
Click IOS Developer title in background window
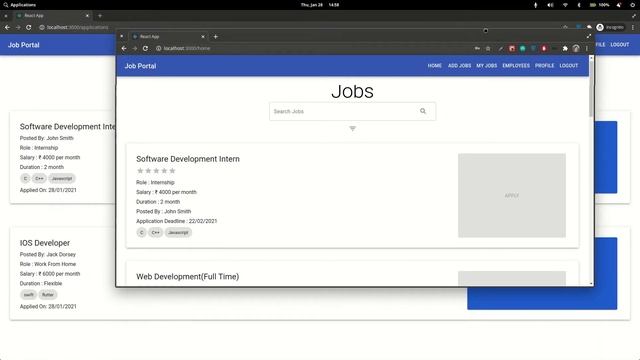click(45, 243)
